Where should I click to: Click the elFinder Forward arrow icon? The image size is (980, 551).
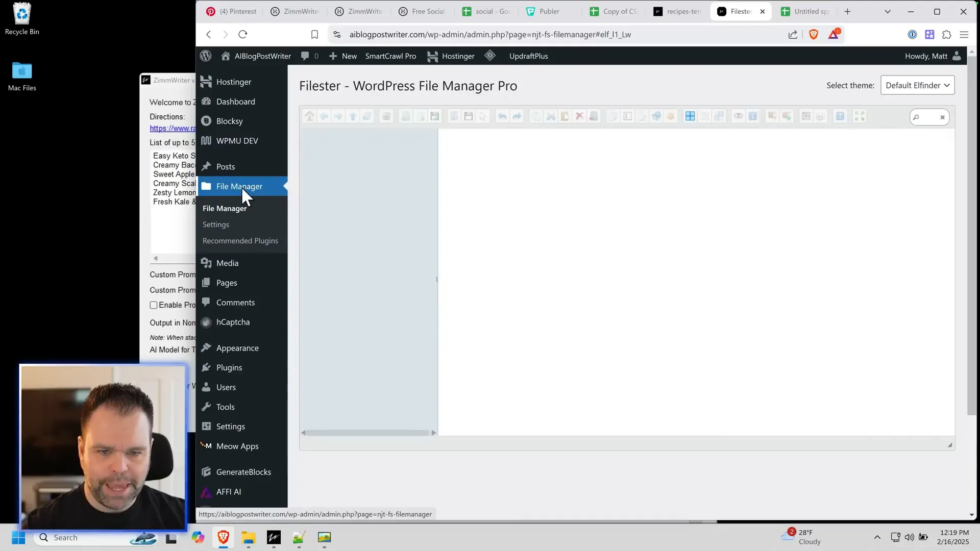tap(338, 116)
